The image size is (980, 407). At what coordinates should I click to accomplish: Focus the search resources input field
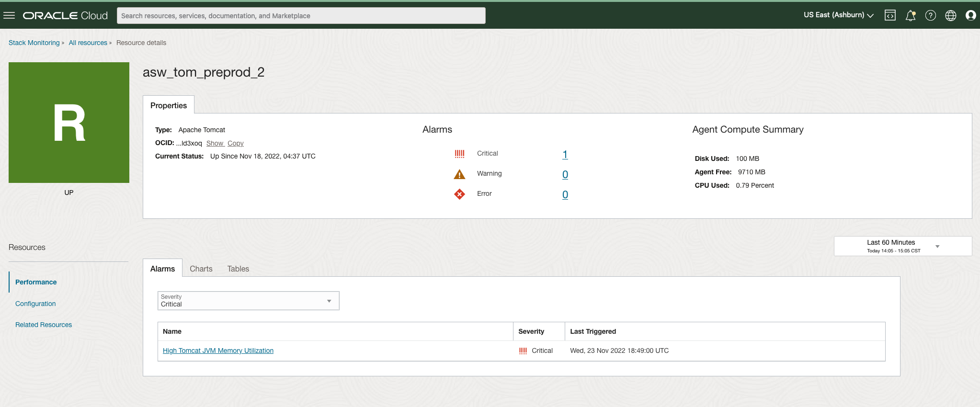(x=301, y=15)
